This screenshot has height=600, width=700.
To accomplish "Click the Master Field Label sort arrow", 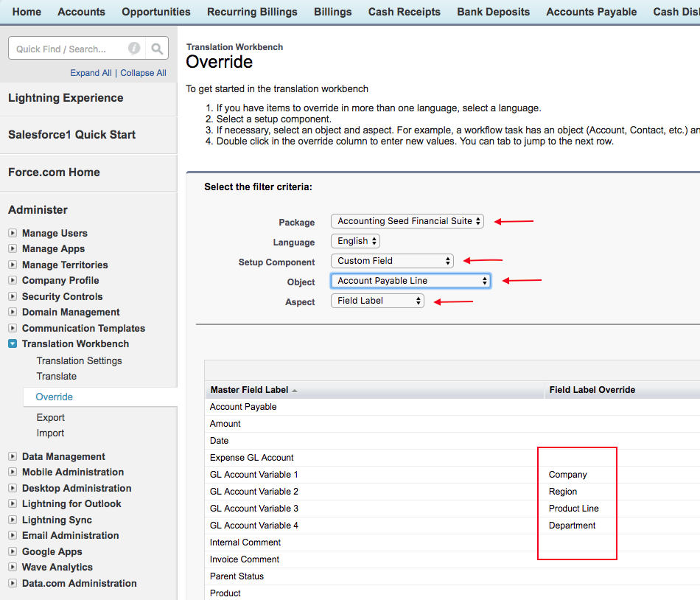I will pyautogui.click(x=295, y=391).
